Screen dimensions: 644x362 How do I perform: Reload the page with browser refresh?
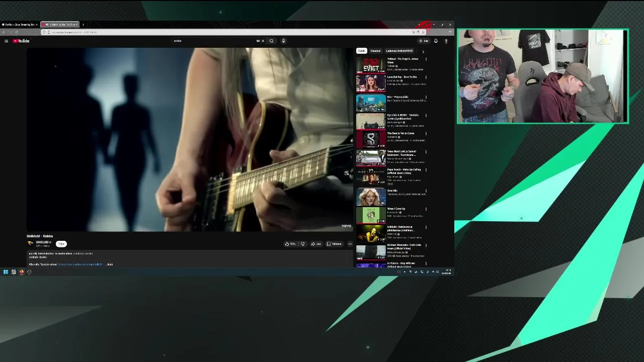tap(17, 32)
